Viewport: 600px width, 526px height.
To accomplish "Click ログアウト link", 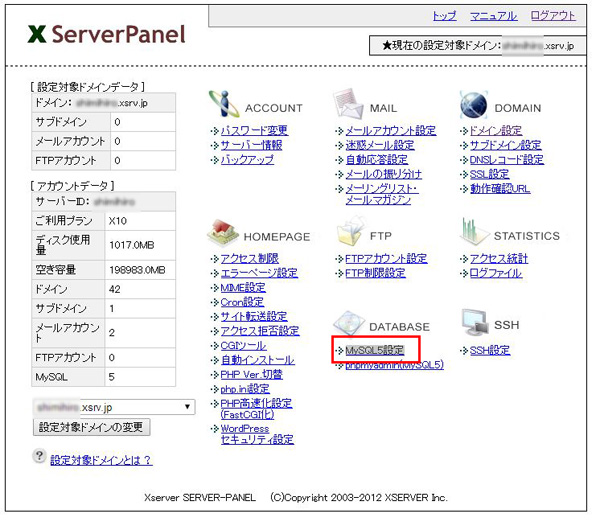I will tap(553, 16).
